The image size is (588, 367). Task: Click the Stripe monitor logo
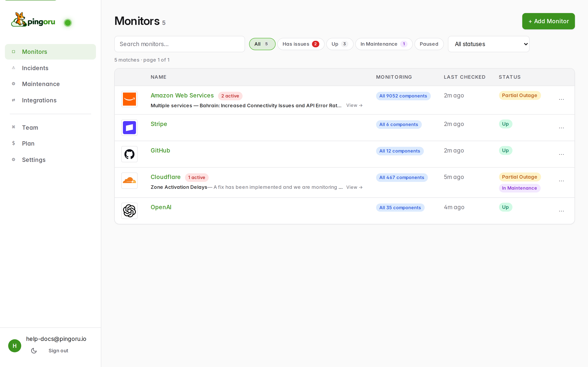(129, 127)
